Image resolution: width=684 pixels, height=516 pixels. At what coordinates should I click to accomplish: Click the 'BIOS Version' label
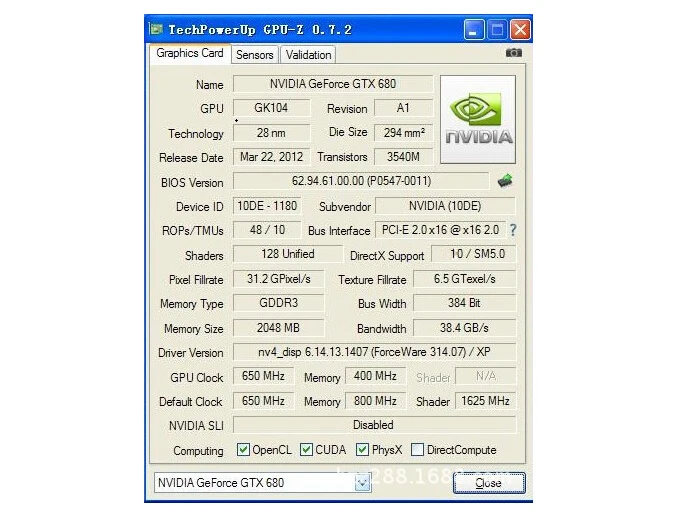click(x=192, y=182)
